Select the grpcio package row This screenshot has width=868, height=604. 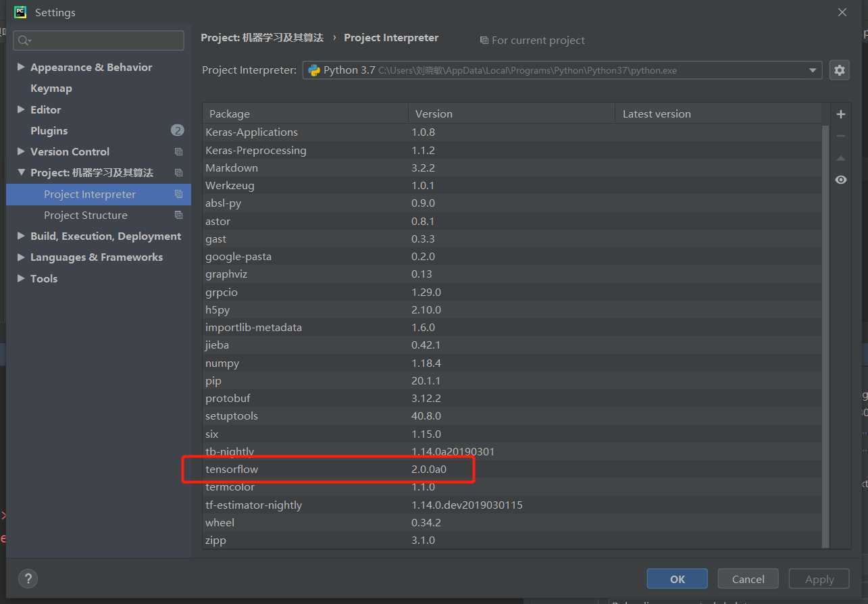pos(512,292)
